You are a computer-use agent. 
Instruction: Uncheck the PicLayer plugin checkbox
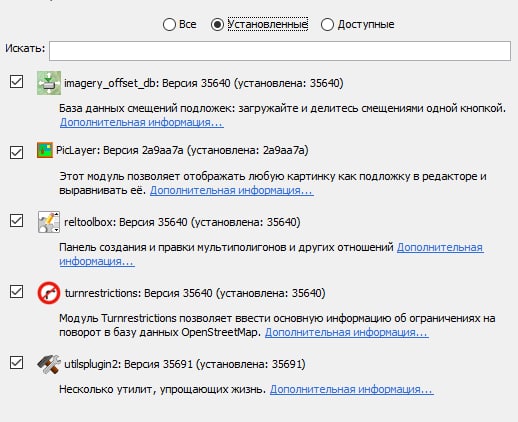point(16,153)
